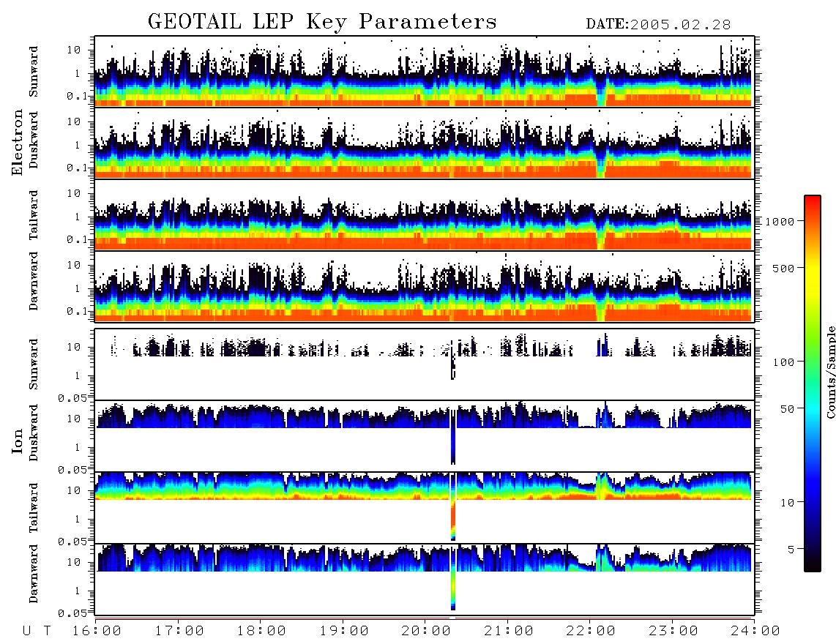This screenshot has height=644, width=836.
Task: Click the U T time axis label
Action: coord(37,631)
